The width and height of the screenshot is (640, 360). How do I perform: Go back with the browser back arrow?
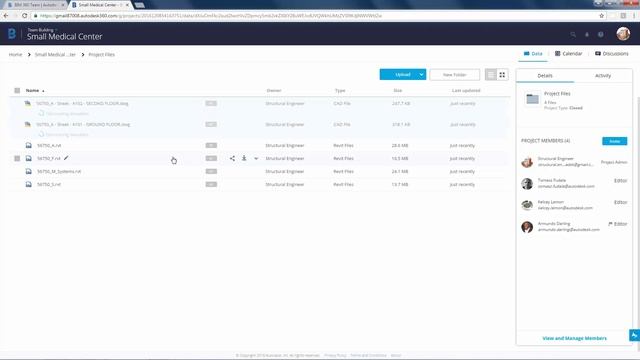click(x=6, y=16)
